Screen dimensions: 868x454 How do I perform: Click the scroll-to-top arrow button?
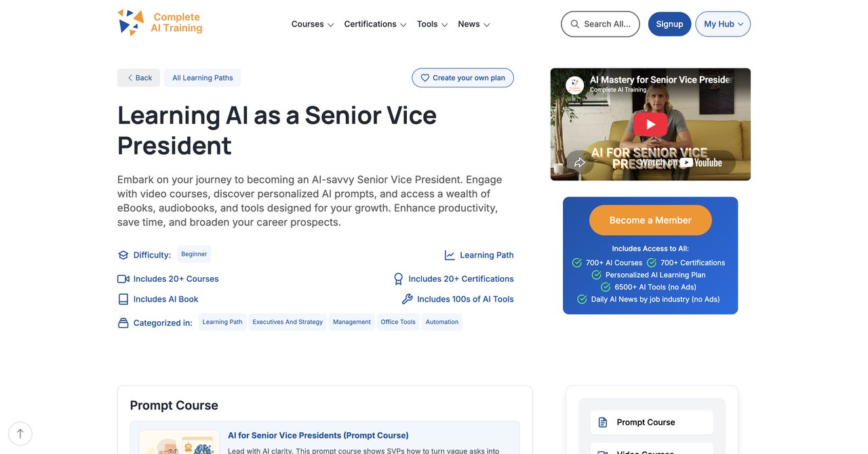[20, 434]
